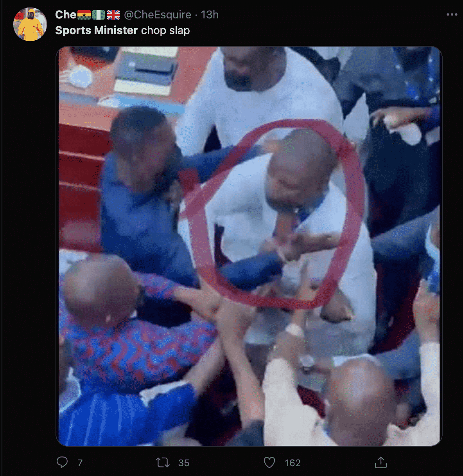
Task: Click the Nigeria flag emoji in name
Action: pos(98,15)
